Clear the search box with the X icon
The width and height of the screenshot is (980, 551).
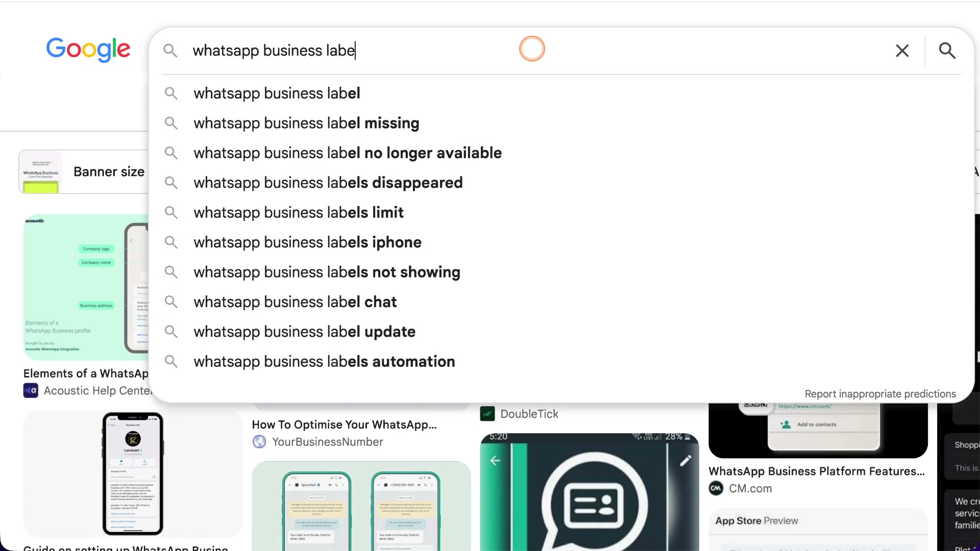click(x=902, y=51)
